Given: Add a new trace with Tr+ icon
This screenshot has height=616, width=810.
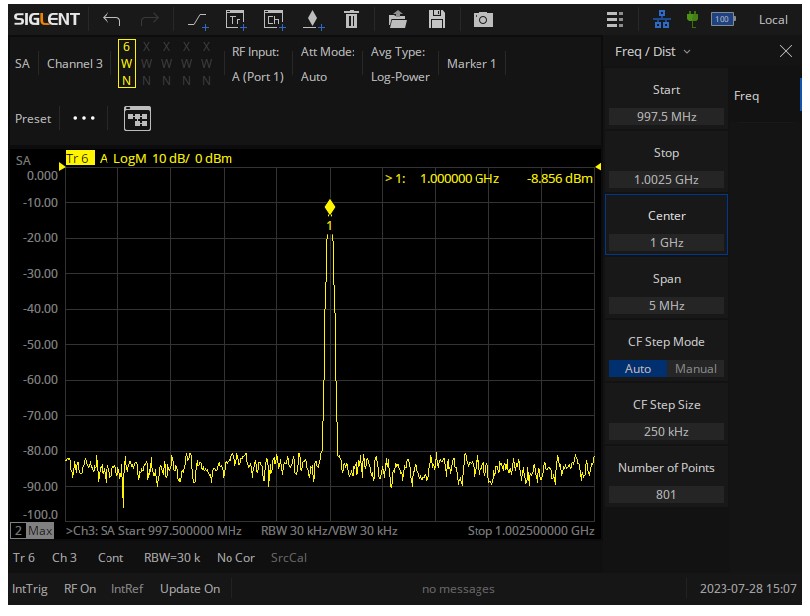Looking at the screenshot, I should click(x=235, y=19).
